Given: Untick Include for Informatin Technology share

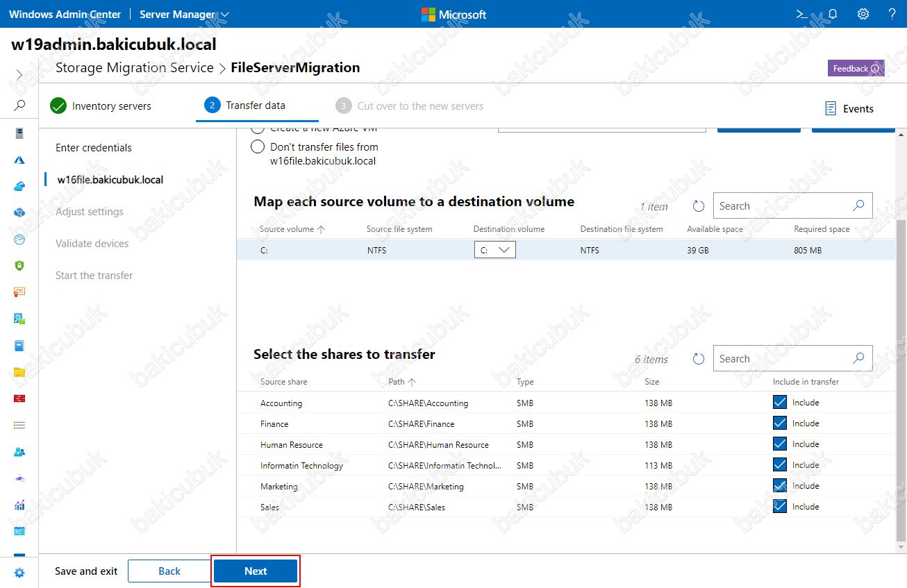Looking at the screenshot, I should 780,464.
